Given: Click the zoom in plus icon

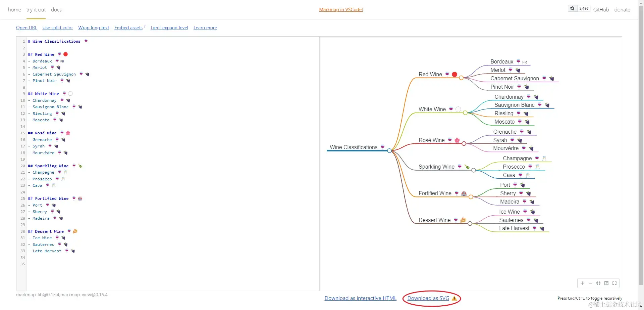Looking at the screenshot, I should 582,283.
